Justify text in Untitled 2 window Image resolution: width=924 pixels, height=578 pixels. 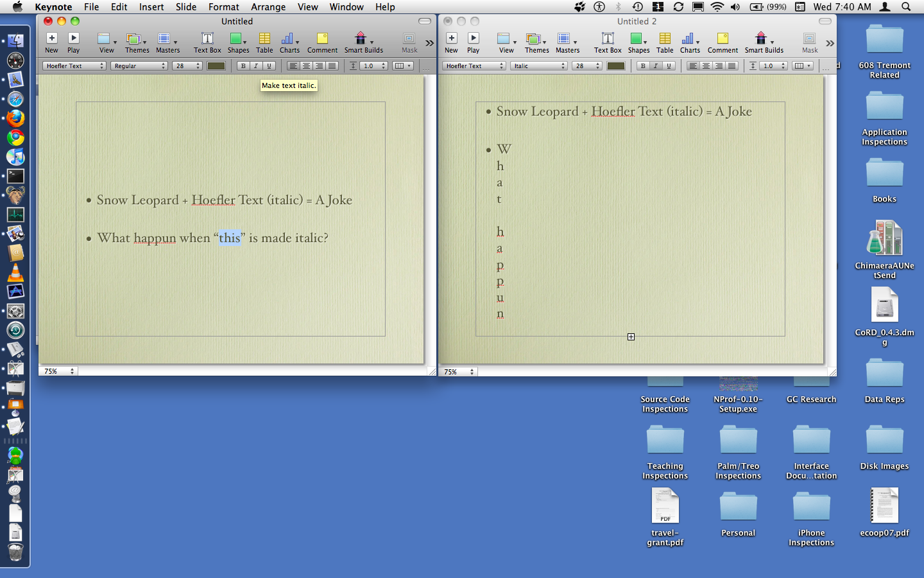[x=732, y=66]
